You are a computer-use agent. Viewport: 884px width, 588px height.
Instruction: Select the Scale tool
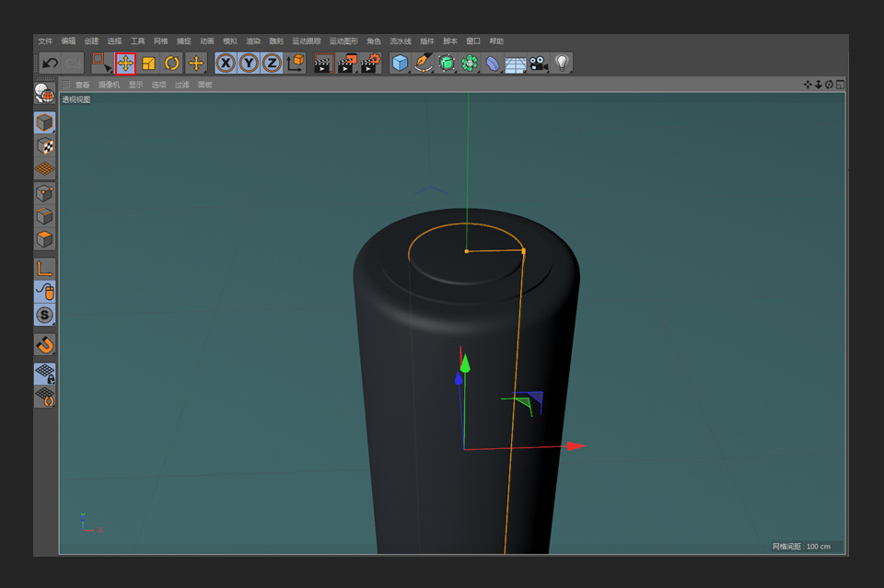[x=148, y=63]
